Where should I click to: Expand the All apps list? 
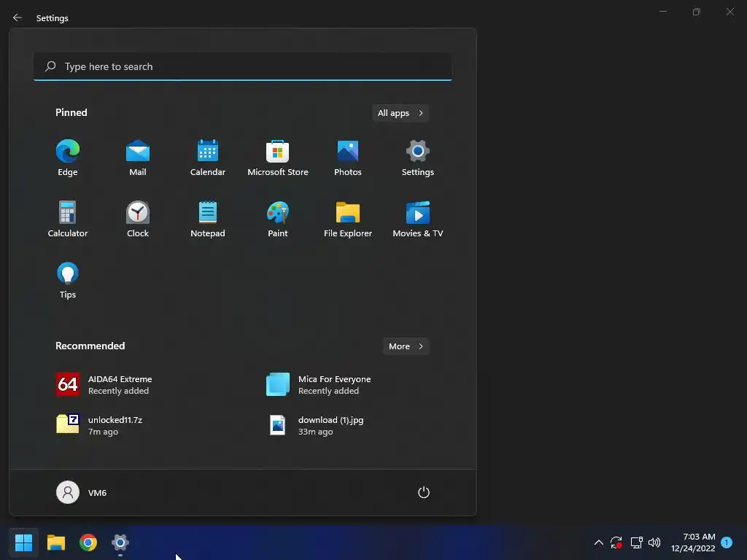pyautogui.click(x=400, y=113)
